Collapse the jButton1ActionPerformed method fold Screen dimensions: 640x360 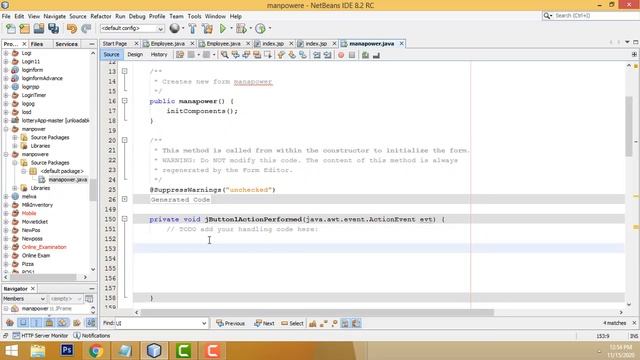[124, 219]
